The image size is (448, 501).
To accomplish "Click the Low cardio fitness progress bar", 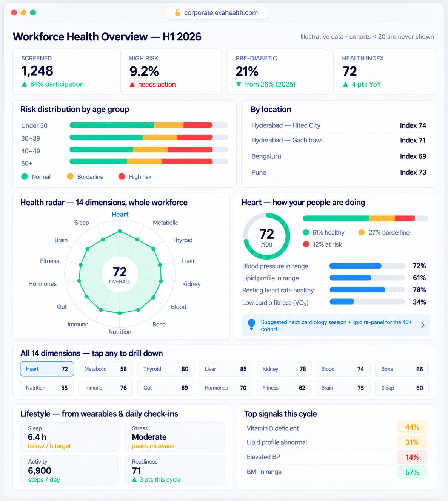I will coord(367,302).
